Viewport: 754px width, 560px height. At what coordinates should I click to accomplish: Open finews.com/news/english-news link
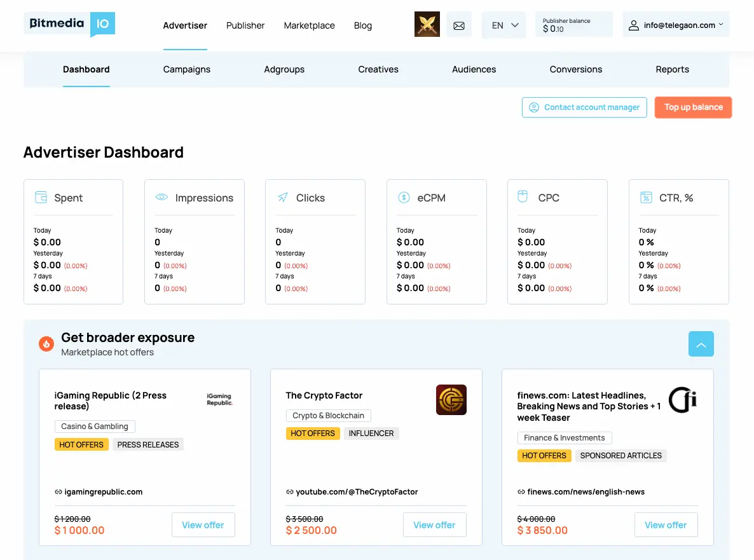(x=586, y=492)
